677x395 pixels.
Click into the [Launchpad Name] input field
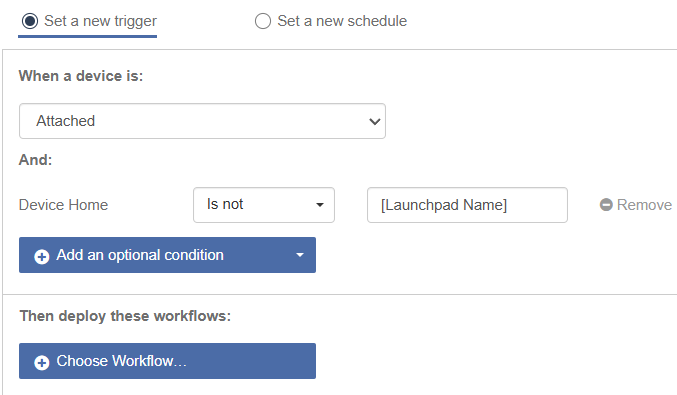pos(467,205)
